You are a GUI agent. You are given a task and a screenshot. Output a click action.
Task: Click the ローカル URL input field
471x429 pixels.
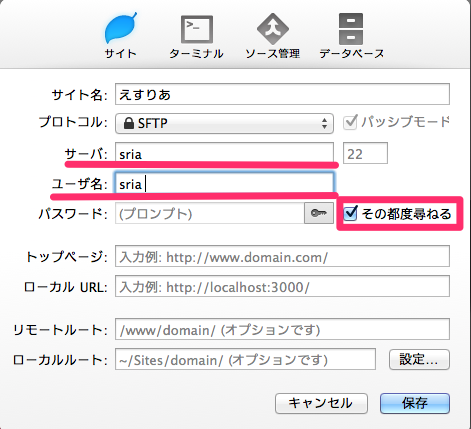282,286
